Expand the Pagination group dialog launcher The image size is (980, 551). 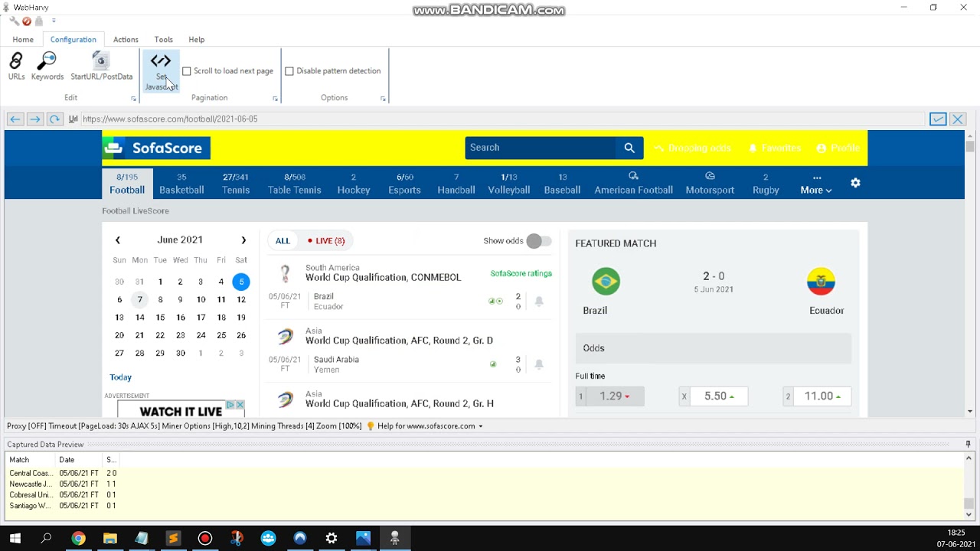tap(275, 99)
